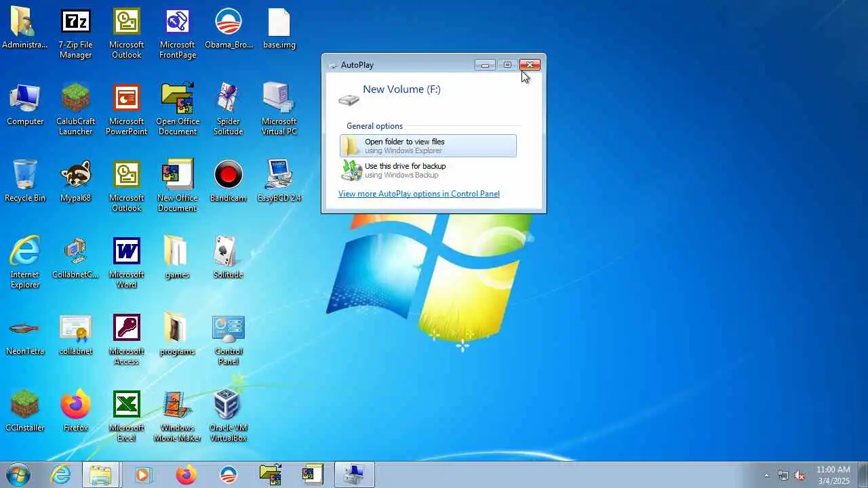The image size is (868, 488).
Task: Select the Obama_Bro... desktop shortcut
Action: 229,30
